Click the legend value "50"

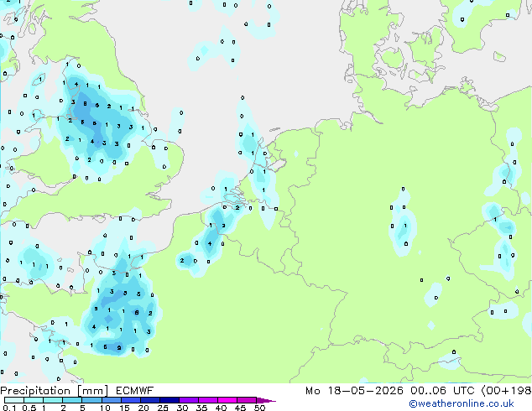(259, 408)
